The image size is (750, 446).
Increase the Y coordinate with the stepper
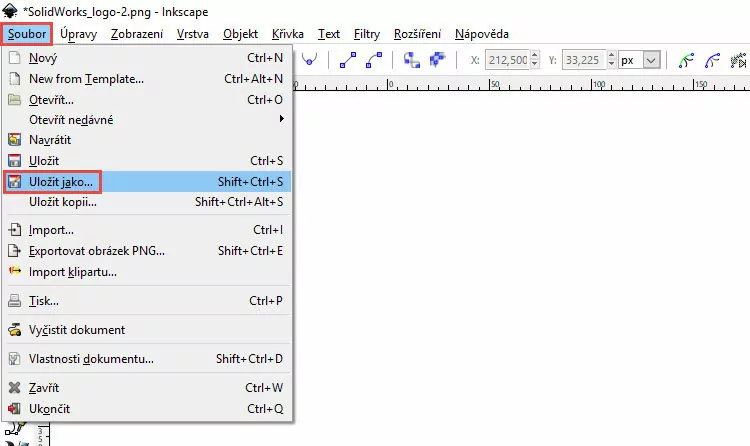pos(608,56)
